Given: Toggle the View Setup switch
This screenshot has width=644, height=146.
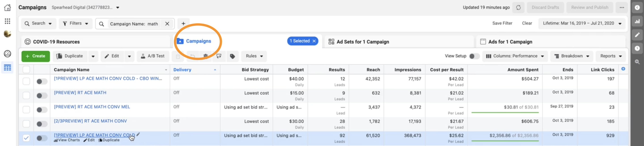Looking at the screenshot, I should [474, 56].
